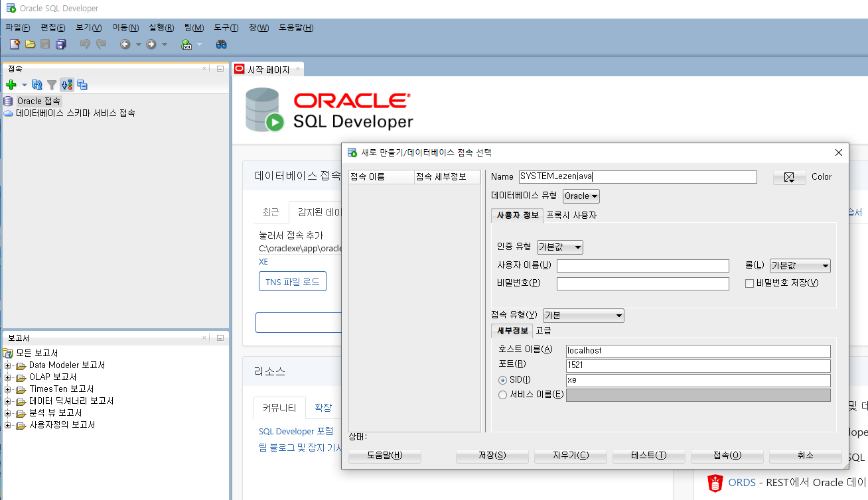The height and width of the screenshot is (500, 868).
Task: Enable the 비밀번호 저장 checkbox
Action: (x=750, y=283)
